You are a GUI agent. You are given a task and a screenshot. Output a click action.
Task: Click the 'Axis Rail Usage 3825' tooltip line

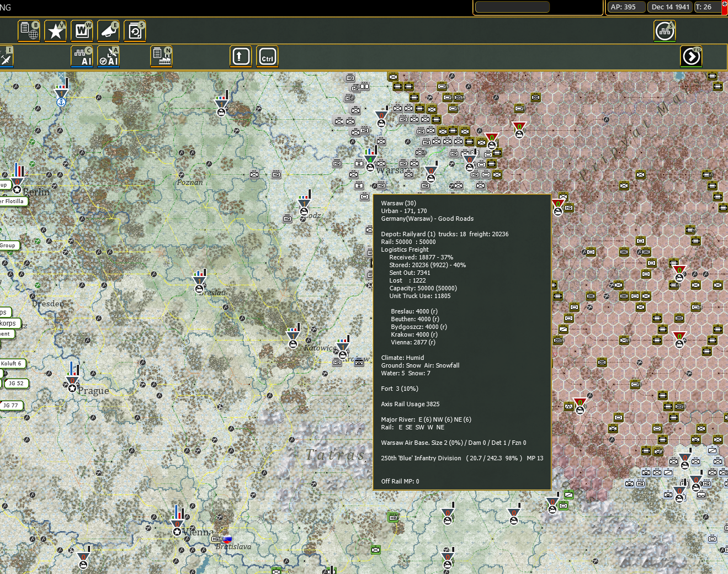[410, 404]
